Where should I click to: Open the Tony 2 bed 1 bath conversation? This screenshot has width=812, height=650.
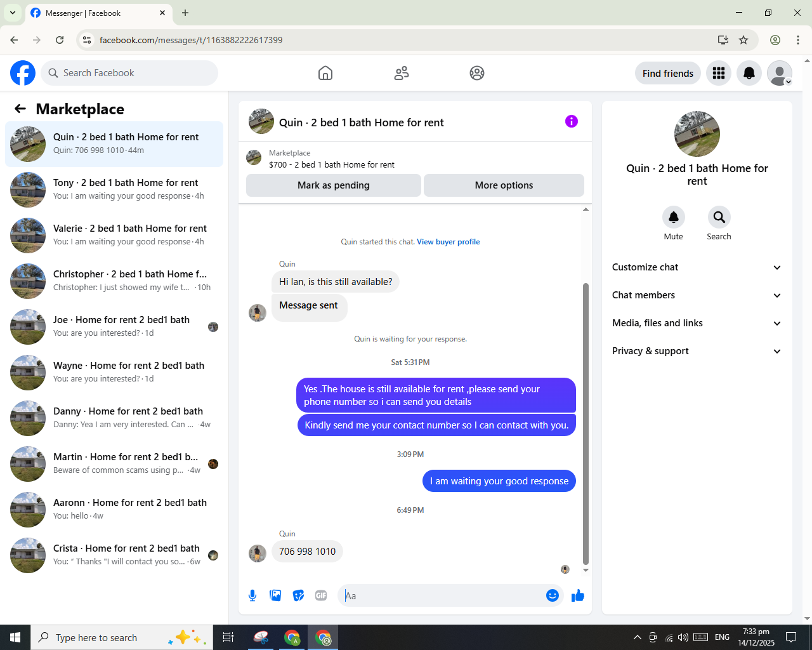114,189
